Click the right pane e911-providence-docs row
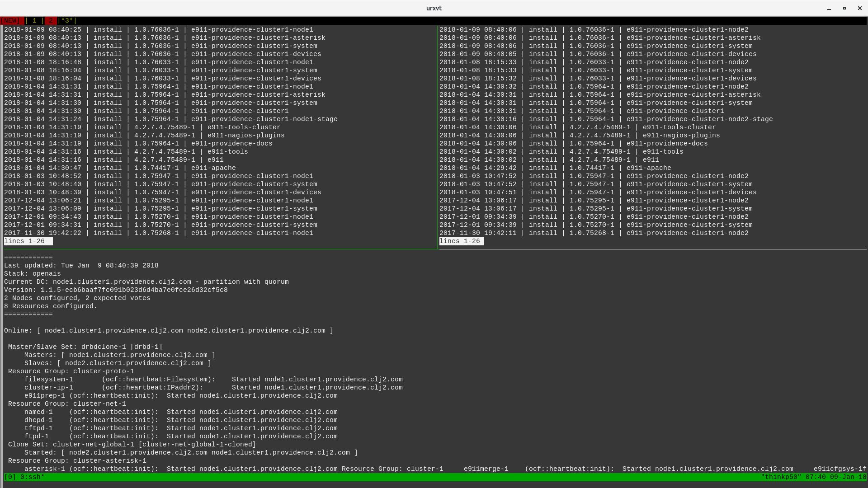 (x=574, y=144)
